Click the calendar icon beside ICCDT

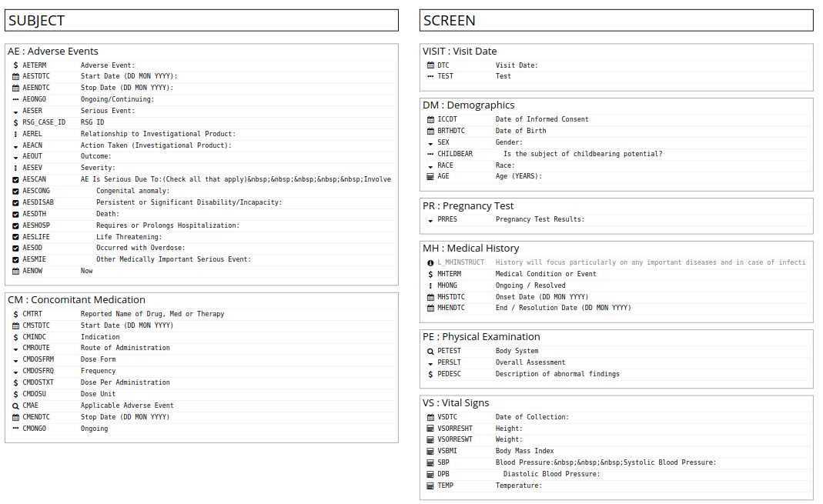pos(430,119)
